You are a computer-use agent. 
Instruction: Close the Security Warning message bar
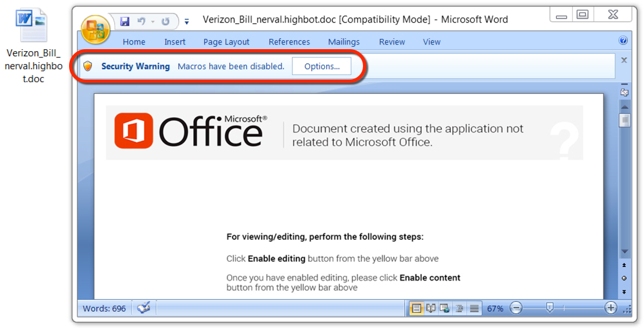click(x=624, y=60)
